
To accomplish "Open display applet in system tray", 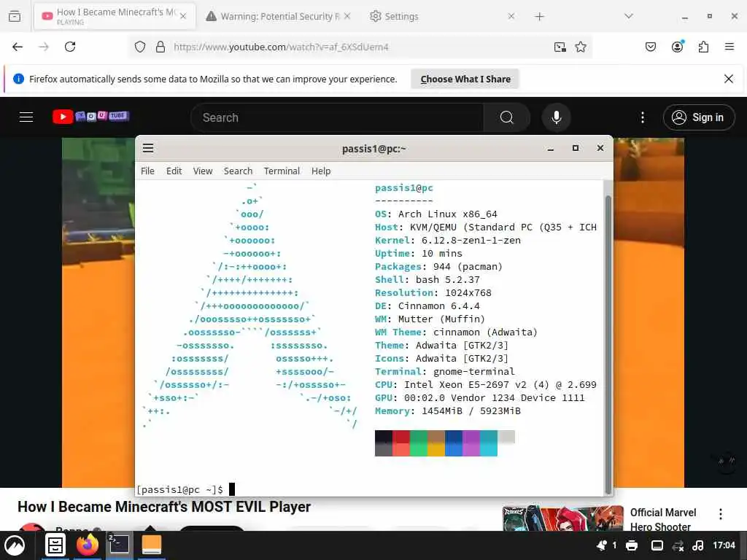I will pyautogui.click(x=657, y=545).
